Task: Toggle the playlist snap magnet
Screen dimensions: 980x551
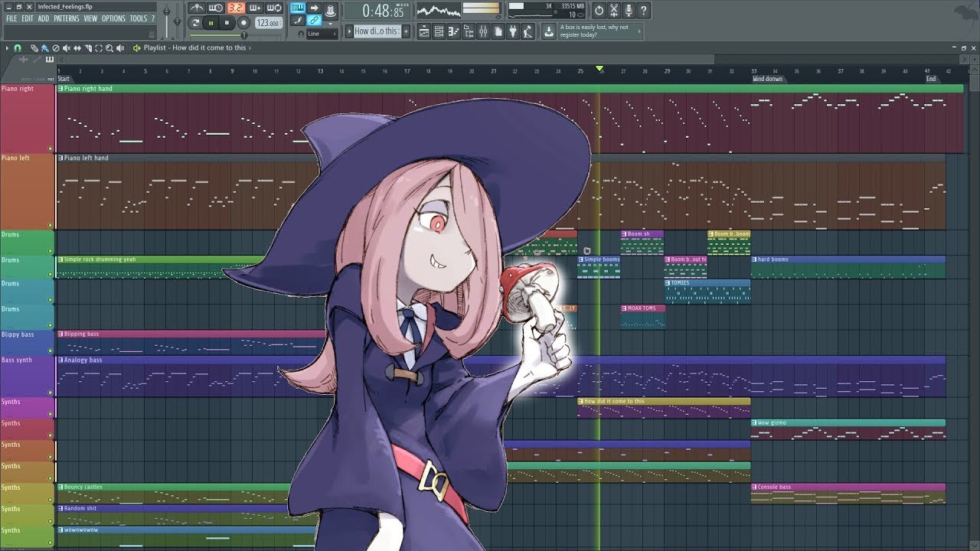Action: pyautogui.click(x=18, y=47)
